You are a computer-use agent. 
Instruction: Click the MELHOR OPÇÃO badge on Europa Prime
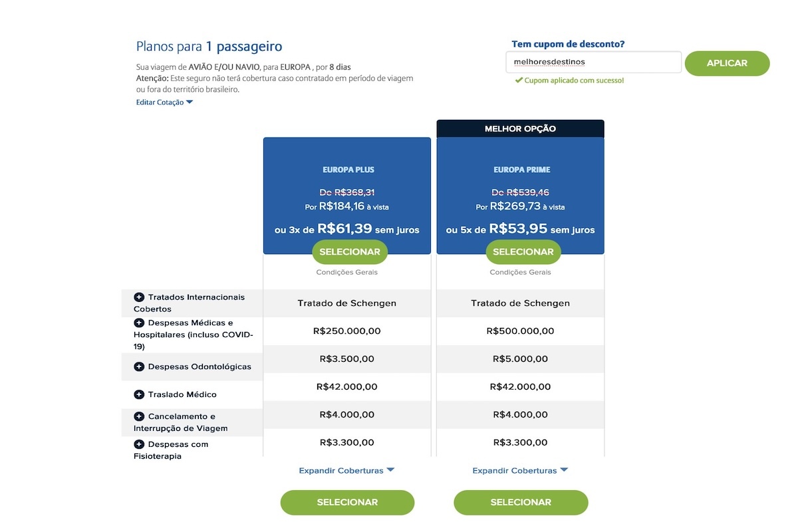click(520, 128)
